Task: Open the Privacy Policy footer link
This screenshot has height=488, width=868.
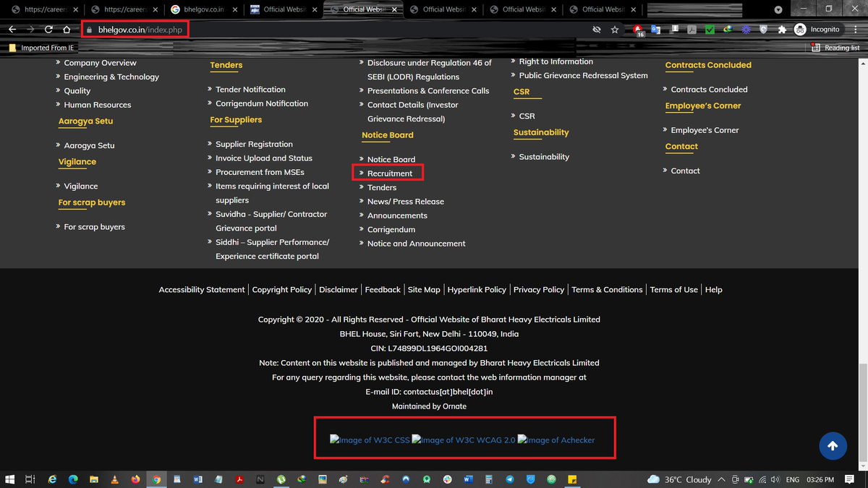Action: (539, 290)
